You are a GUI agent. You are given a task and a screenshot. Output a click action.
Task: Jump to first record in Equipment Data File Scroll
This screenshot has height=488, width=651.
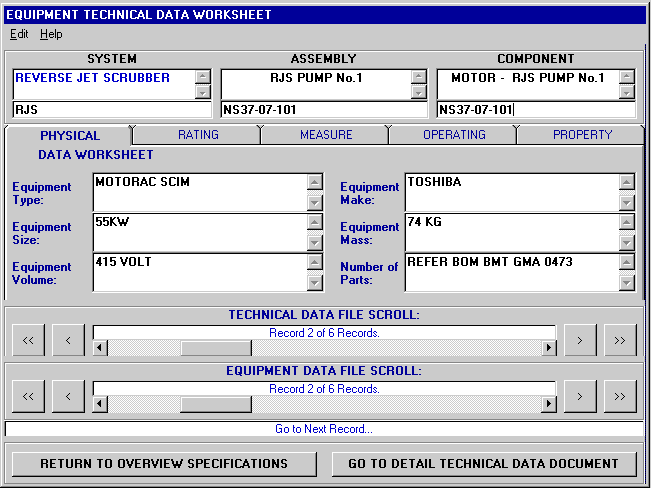(28, 397)
